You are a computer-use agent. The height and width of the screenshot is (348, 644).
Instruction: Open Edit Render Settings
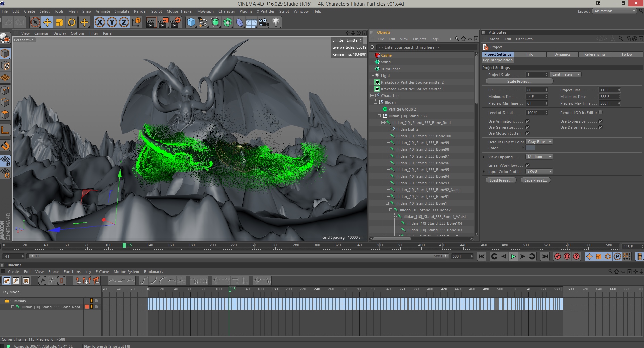[x=176, y=23]
